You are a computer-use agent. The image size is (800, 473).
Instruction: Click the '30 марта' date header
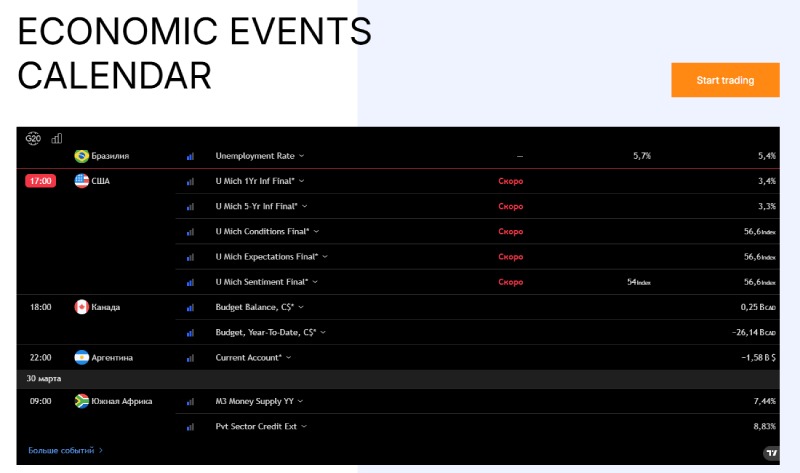click(x=44, y=379)
